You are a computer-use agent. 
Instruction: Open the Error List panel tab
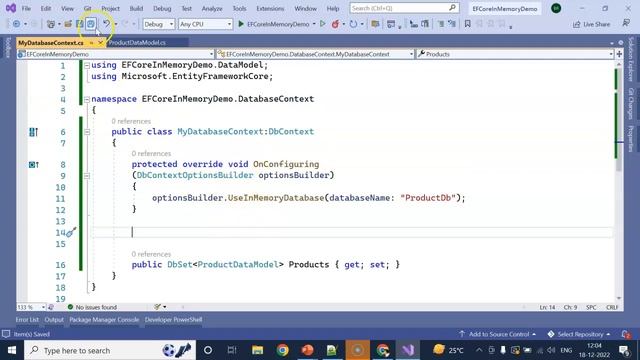tap(27, 320)
